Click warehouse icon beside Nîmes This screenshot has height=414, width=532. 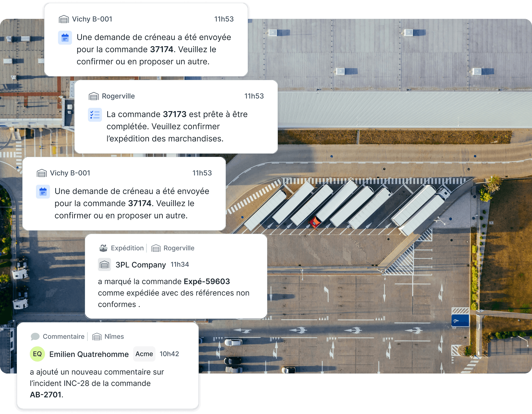97,337
